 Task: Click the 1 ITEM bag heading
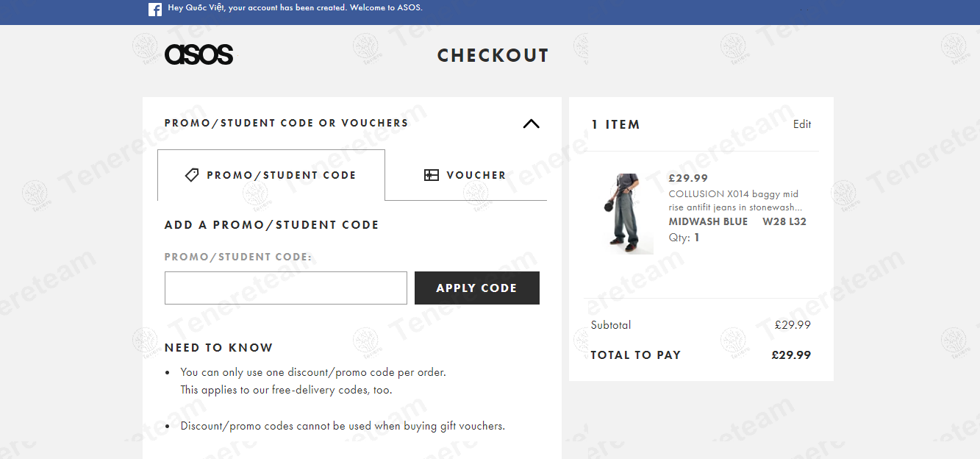pyautogui.click(x=615, y=125)
